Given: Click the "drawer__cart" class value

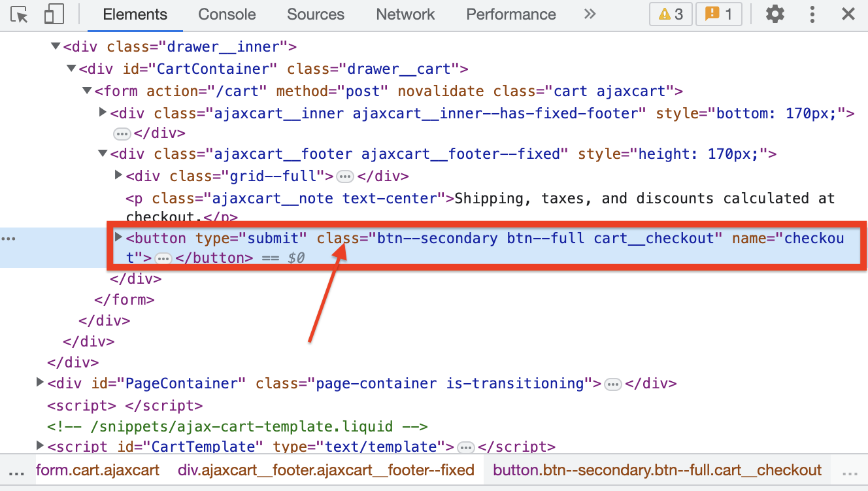Looking at the screenshot, I should 403,69.
